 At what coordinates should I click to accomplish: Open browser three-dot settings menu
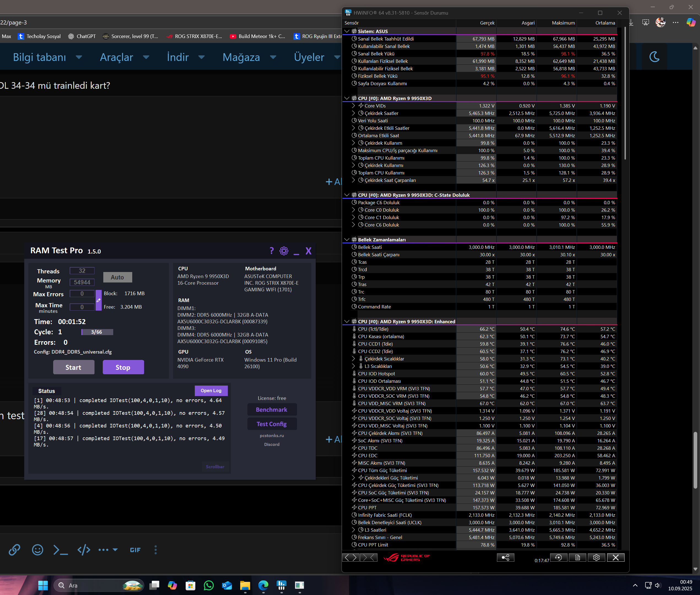click(x=675, y=23)
